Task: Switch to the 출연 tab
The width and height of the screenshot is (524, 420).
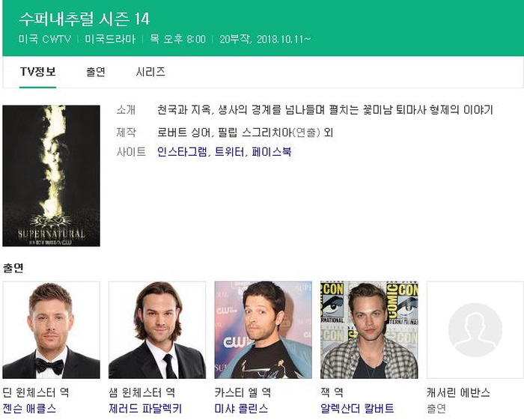Action: [96, 72]
